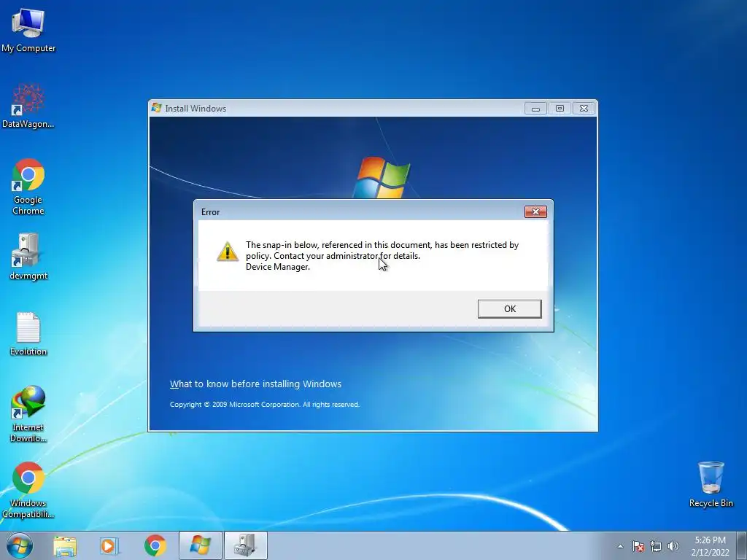The height and width of the screenshot is (560, 747).
Task: Close the Error dialog with the red X
Action: pyautogui.click(x=535, y=212)
